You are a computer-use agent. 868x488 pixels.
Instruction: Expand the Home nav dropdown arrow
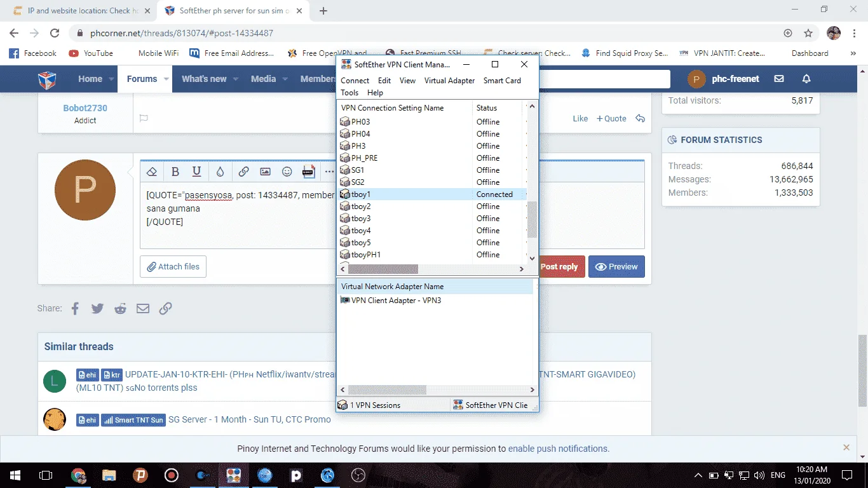click(x=111, y=79)
